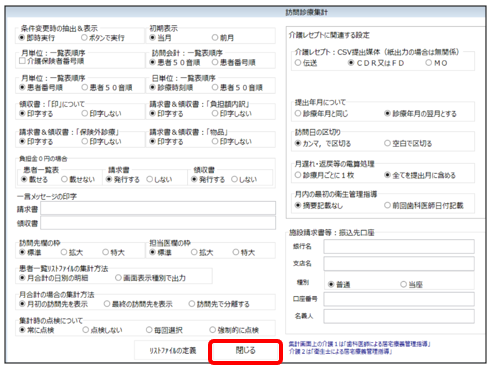
Task: Select CDR又はFD as CSV提出媒体
Action: click(351, 63)
